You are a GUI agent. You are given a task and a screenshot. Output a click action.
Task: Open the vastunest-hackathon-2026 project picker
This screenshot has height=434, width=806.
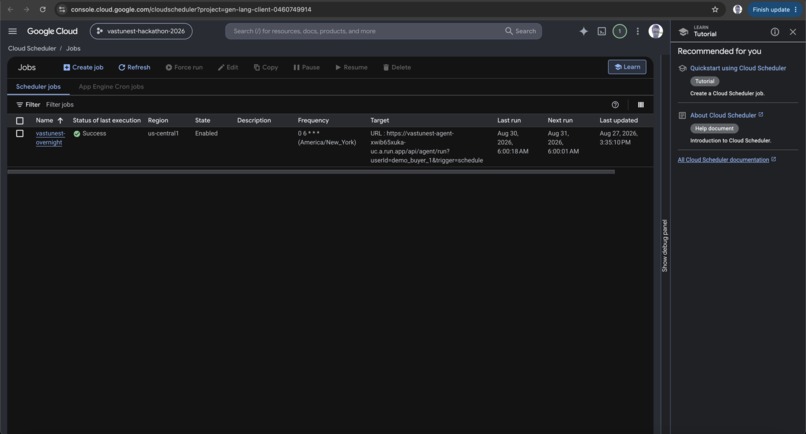(141, 31)
